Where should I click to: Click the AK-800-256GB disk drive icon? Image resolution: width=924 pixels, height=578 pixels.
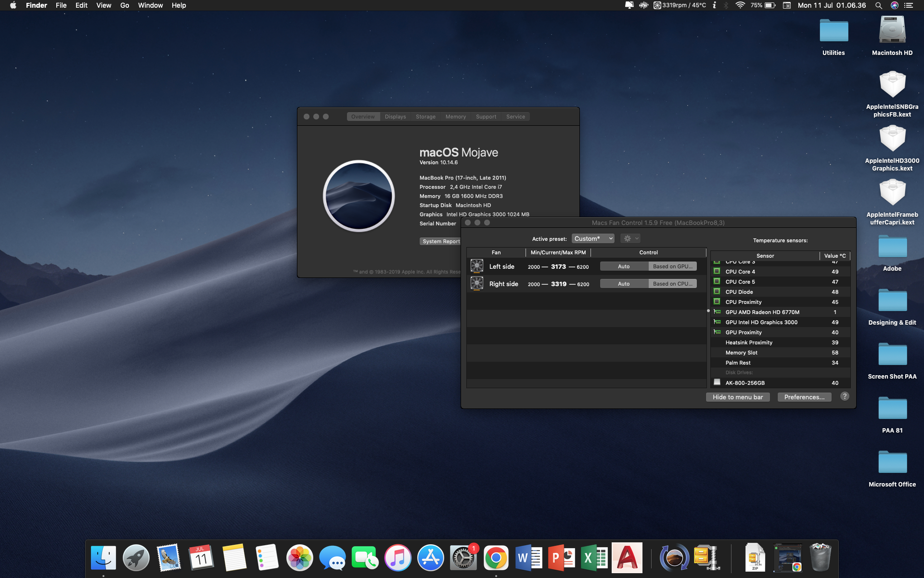[x=717, y=382]
